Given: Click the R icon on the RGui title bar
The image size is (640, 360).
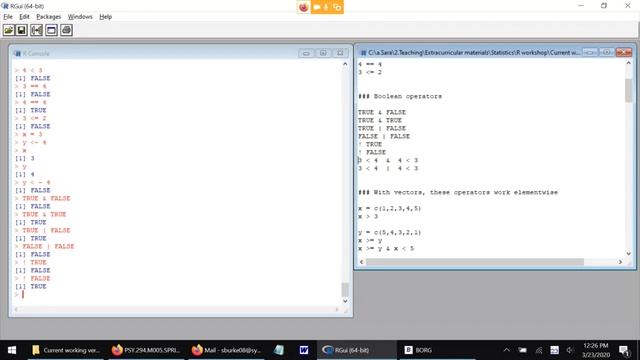Looking at the screenshot, I should 5,6.
